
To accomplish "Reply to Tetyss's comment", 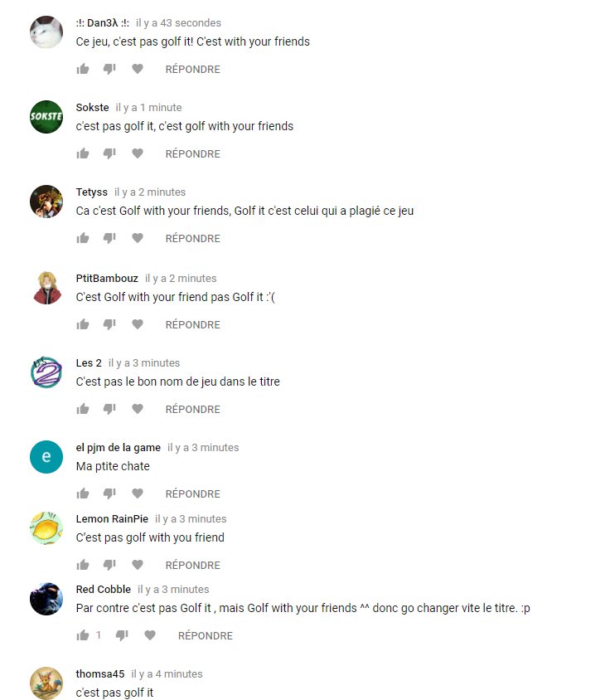I will tap(193, 238).
